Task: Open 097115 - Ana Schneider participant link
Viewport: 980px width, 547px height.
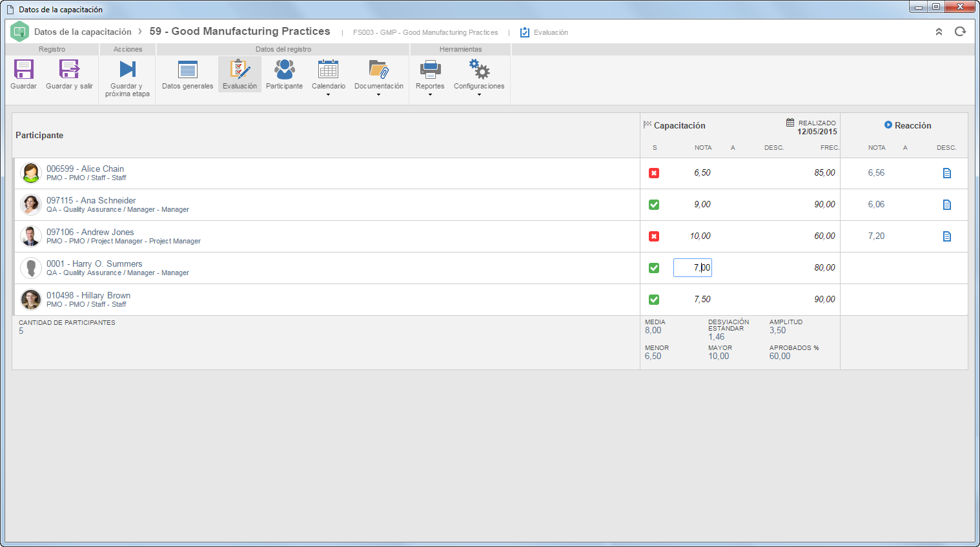Action: click(x=91, y=200)
